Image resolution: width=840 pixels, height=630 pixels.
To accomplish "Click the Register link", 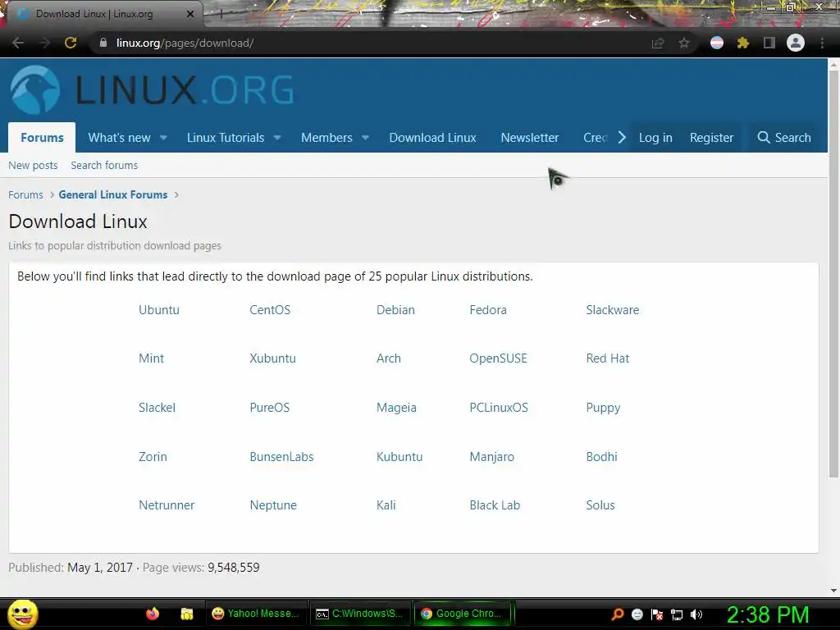I will (x=711, y=138).
